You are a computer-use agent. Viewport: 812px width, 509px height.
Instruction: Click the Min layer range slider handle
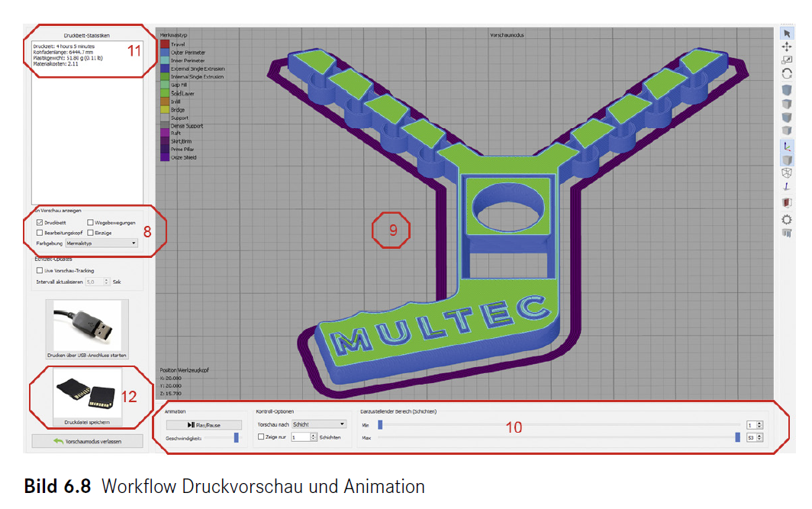click(380, 424)
